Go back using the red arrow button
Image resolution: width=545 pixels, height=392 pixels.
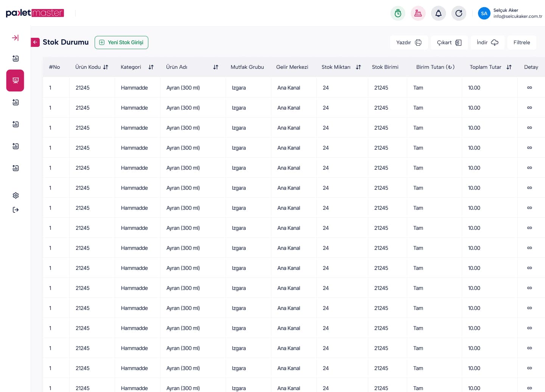click(x=35, y=42)
